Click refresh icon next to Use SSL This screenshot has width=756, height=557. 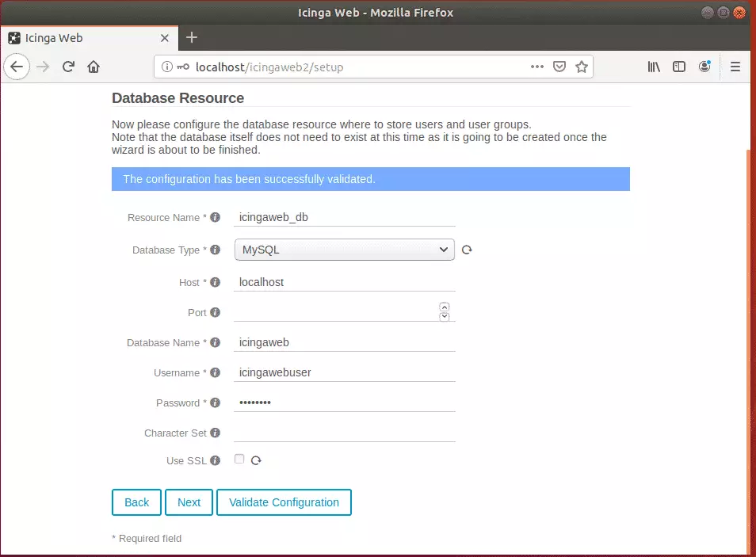256,460
